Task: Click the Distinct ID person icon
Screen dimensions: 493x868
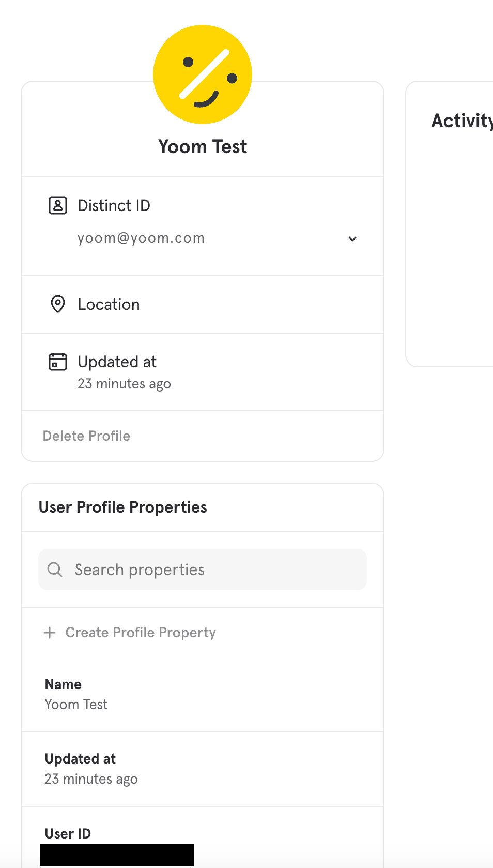Action: (58, 205)
